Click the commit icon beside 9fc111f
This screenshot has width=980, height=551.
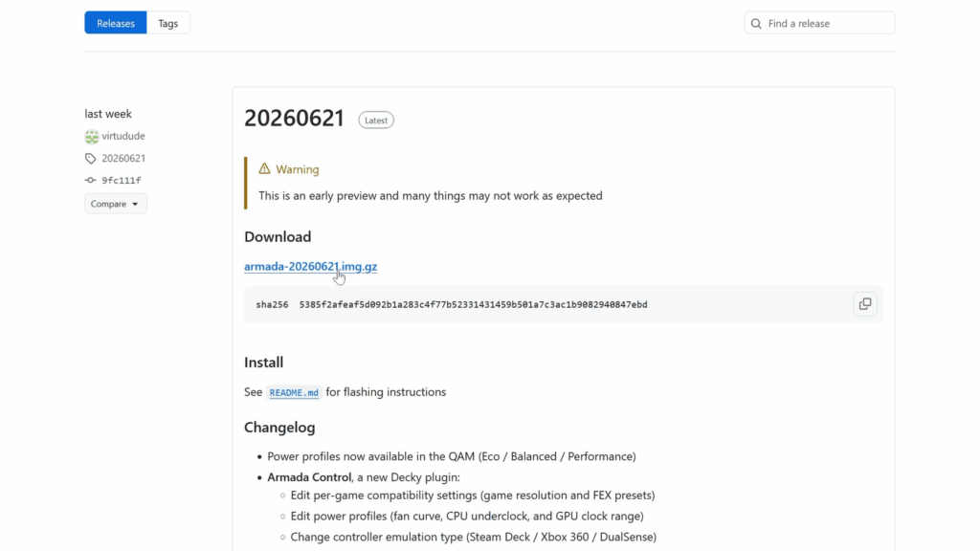point(91,181)
